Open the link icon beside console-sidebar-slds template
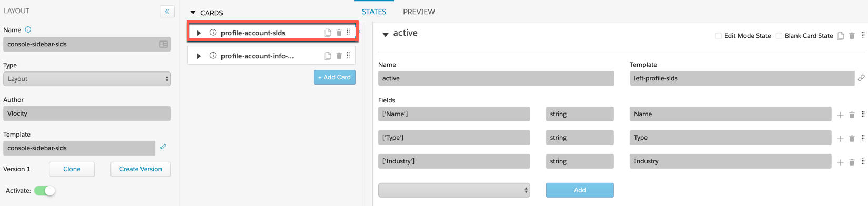 (164, 147)
